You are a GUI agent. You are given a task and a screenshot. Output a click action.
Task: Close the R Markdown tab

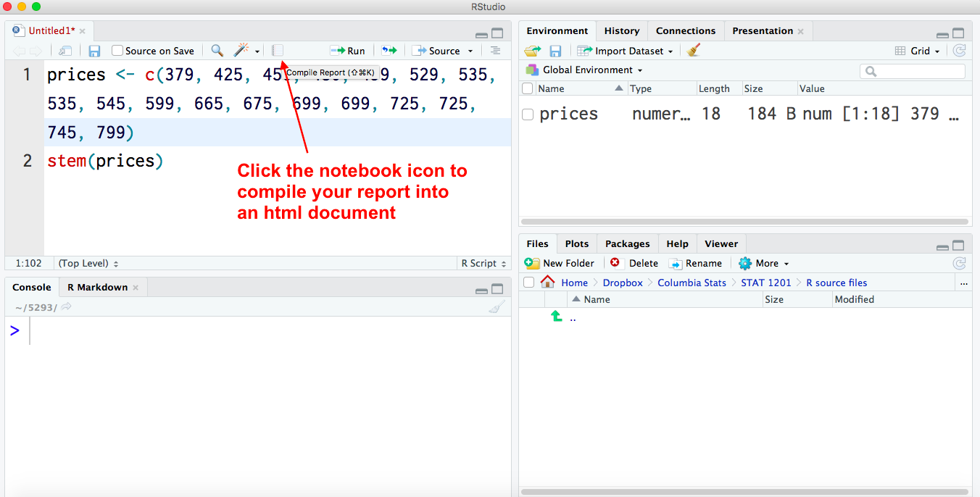tap(136, 288)
